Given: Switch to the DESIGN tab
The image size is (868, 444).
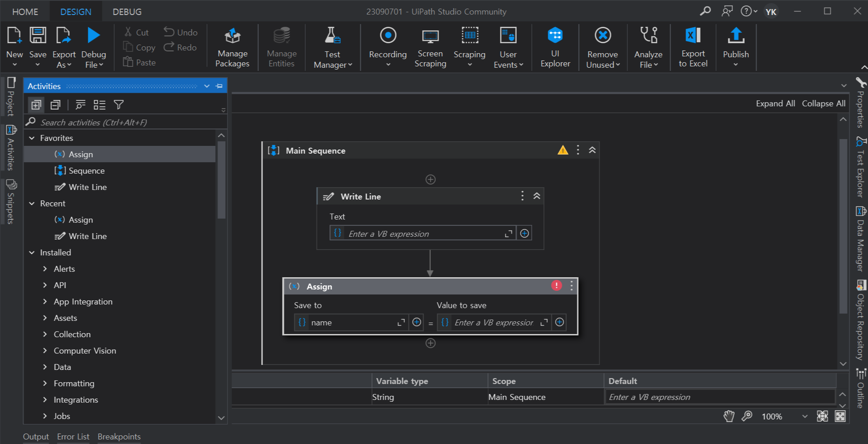Looking at the screenshot, I should pyautogui.click(x=76, y=12).
